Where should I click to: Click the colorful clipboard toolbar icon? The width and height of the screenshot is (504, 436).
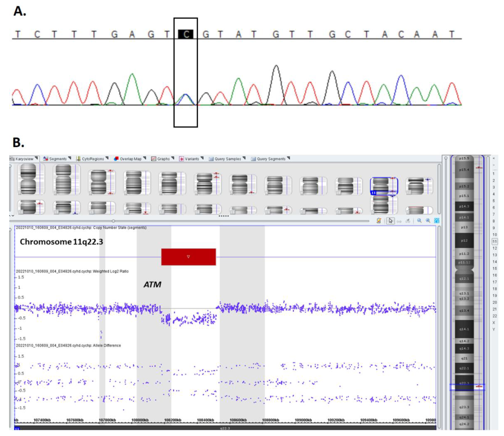[379, 221]
